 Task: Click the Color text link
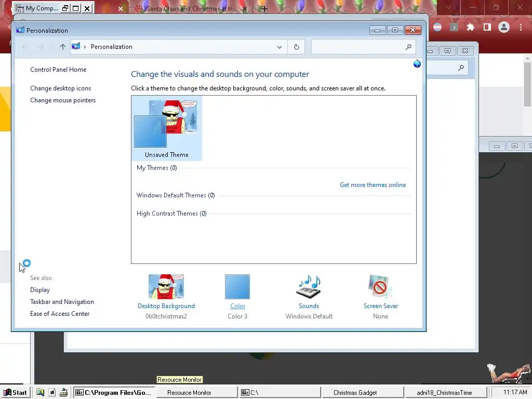point(237,305)
